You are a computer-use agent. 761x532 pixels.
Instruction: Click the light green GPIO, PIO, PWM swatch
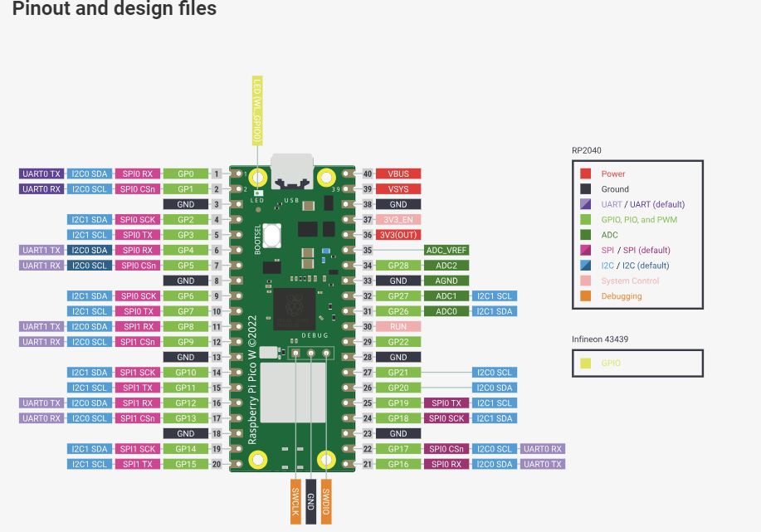[585, 219]
